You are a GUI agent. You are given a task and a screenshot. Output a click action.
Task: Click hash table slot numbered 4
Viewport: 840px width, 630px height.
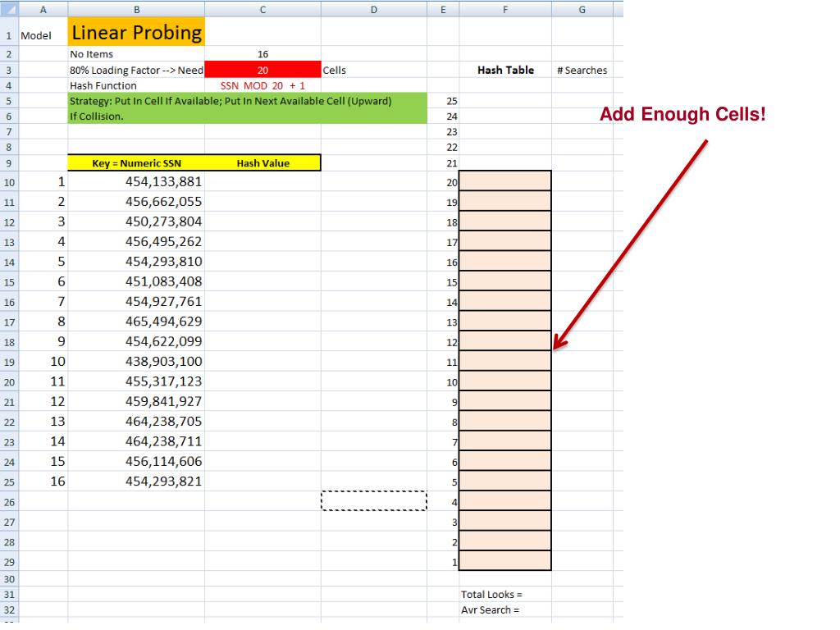click(505, 501)
